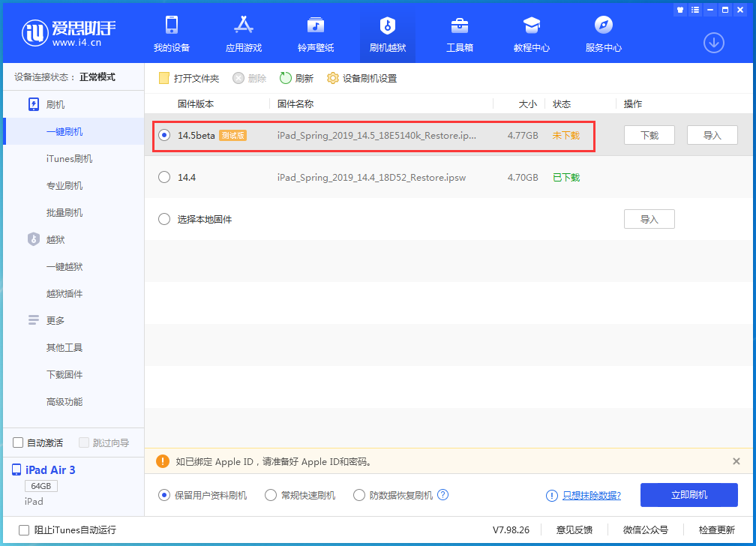Open 一键越狱 in the sidebar
The image size is (756, 546).
[64, 267]
